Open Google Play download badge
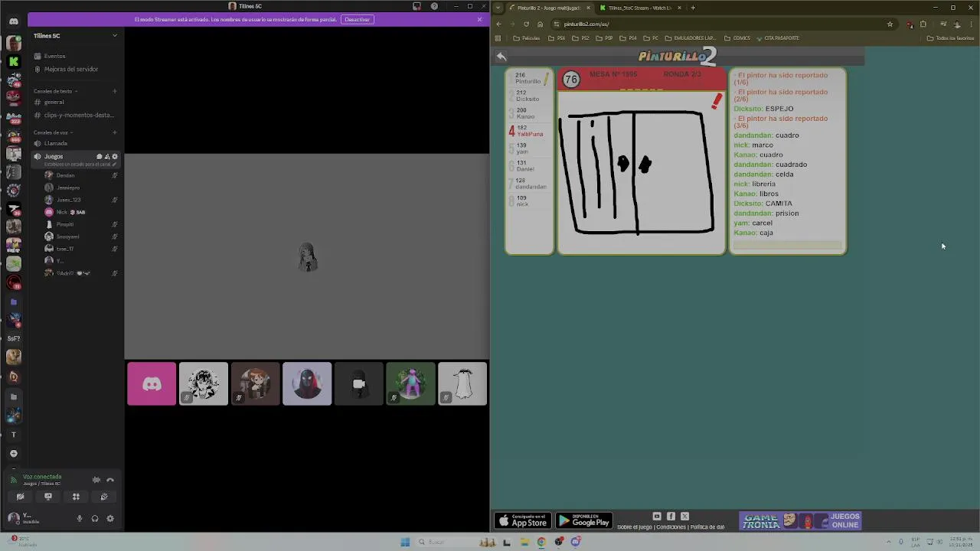The width and height of the screenshot is (980, 551). 584,521
